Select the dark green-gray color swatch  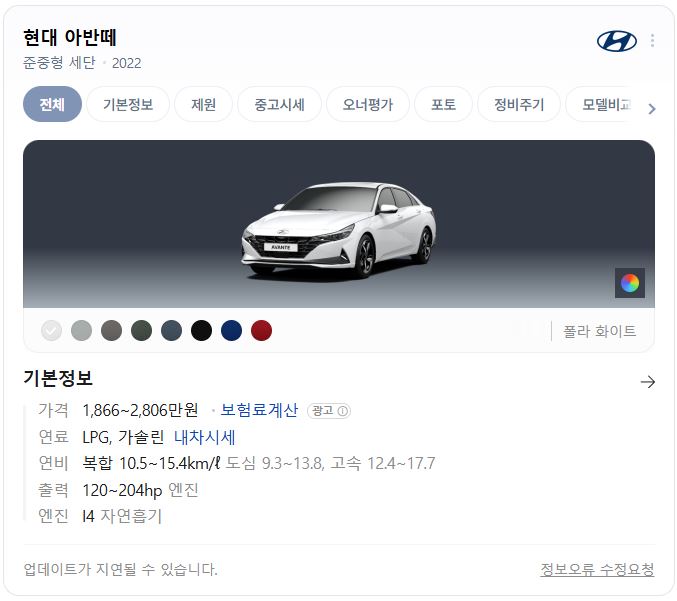pos(141,331)
